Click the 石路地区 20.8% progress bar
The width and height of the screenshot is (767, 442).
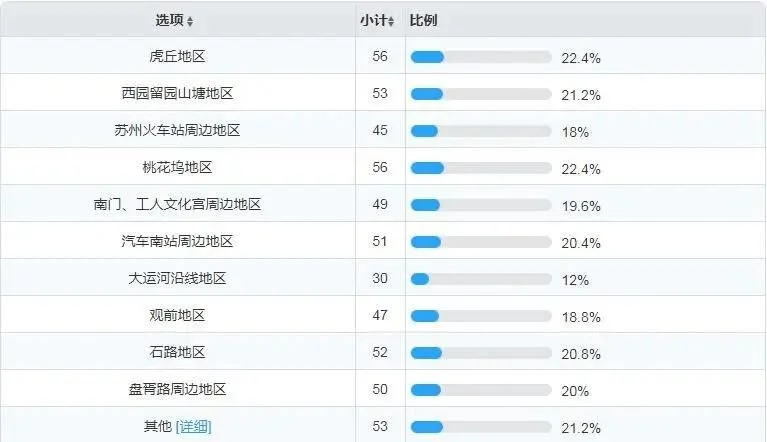pos(481,353)
